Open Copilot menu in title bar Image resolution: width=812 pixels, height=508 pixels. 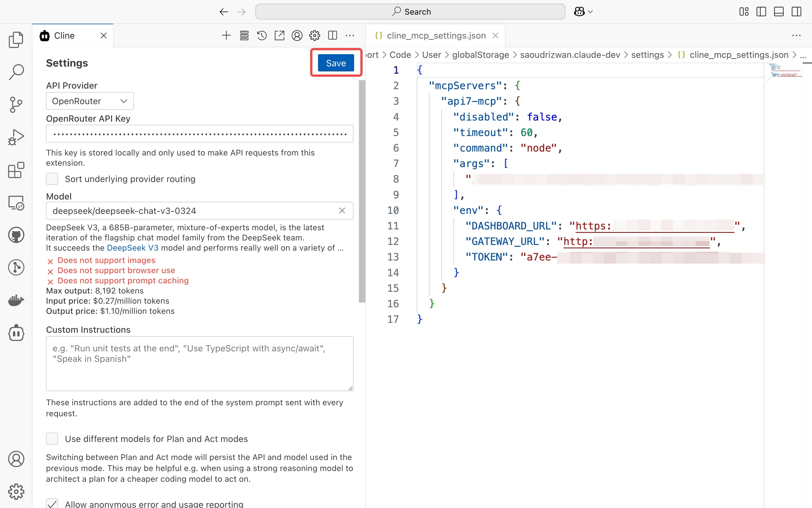(583, 12)
